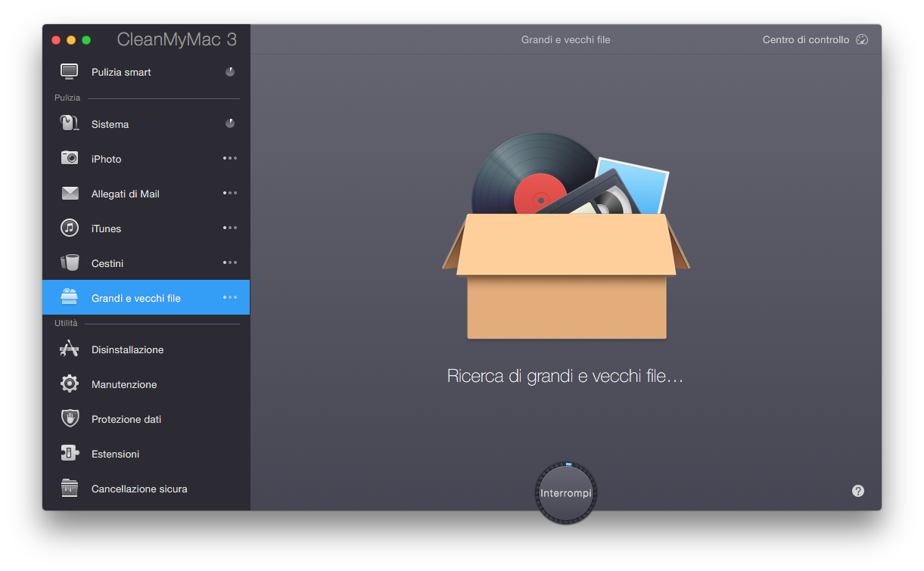Click the iPhoto camera icon
Screen dimensions: 924x571
(x=70, y=158)
